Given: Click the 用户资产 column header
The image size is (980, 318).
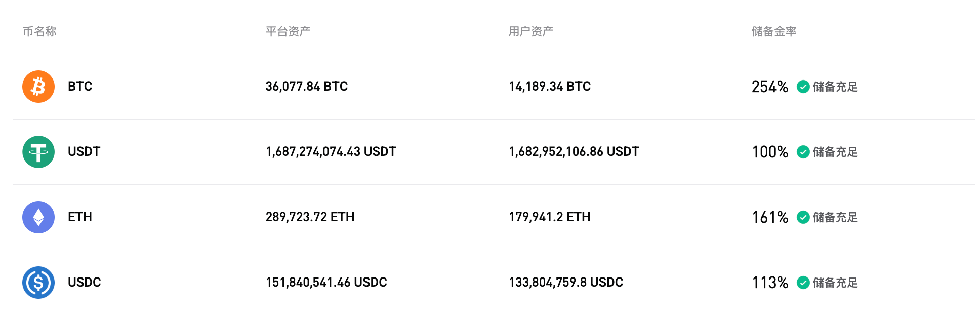Looking at the screenshot, I should coord(531,31).
